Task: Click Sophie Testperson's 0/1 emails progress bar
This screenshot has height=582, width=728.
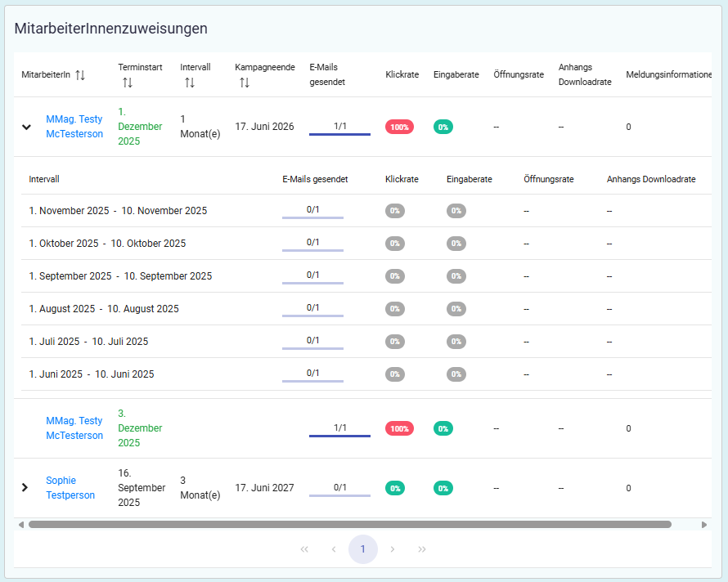Action: point(339,495)
